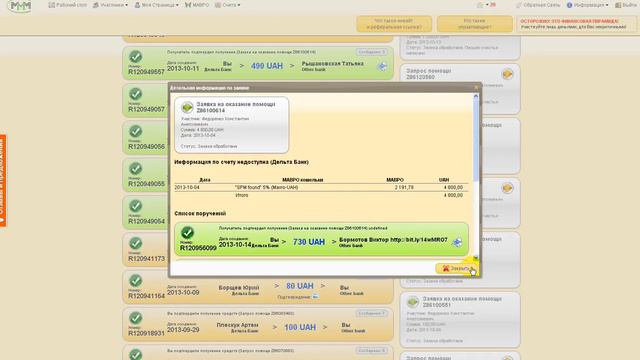
Task: Click the 730 UAH amount in the dialog
Action: pyautogui.click(x=309, y=242)
